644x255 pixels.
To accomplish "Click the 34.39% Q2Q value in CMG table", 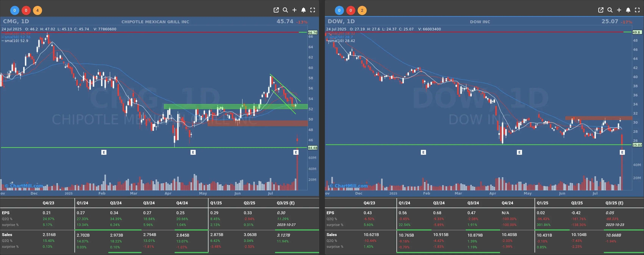I will point(116,219).
